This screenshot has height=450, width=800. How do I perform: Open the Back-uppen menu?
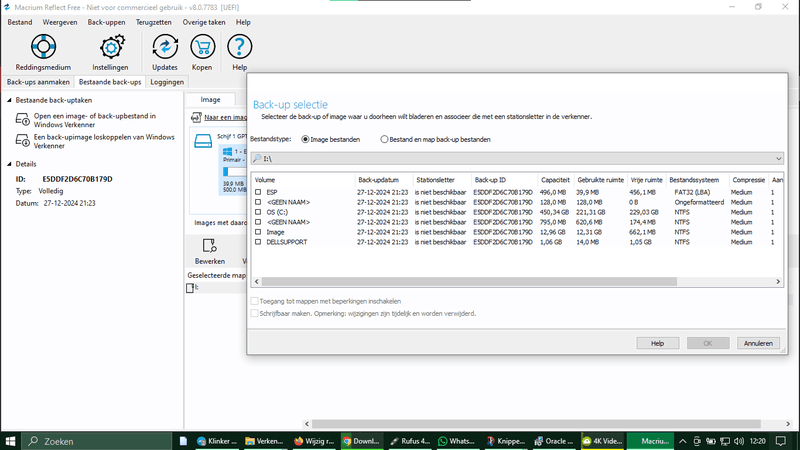point(106,22)
